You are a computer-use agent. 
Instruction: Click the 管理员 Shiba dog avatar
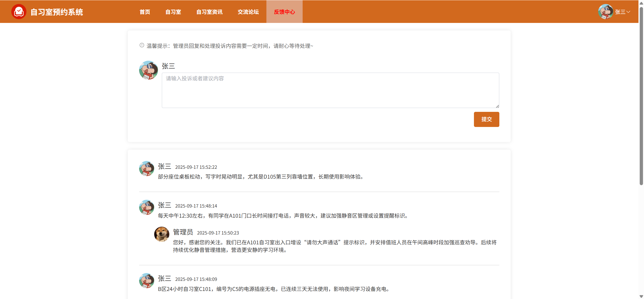(x=162, y=234)
